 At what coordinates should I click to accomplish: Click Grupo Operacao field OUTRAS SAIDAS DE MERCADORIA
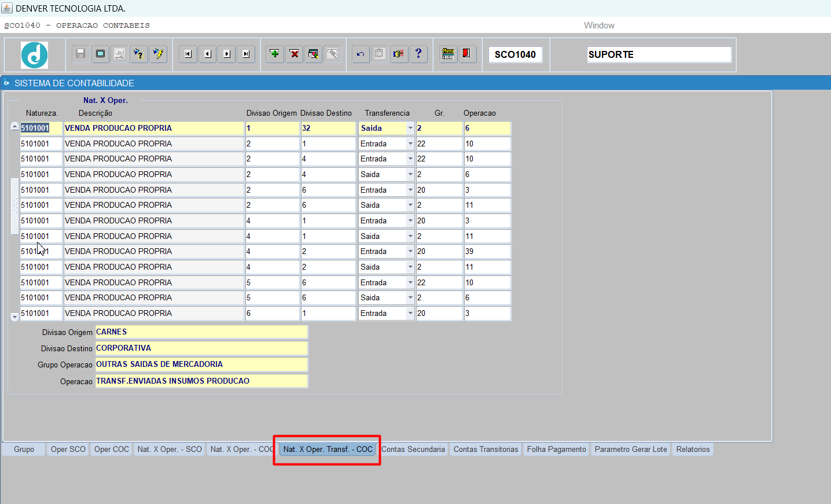click(201, 364)
